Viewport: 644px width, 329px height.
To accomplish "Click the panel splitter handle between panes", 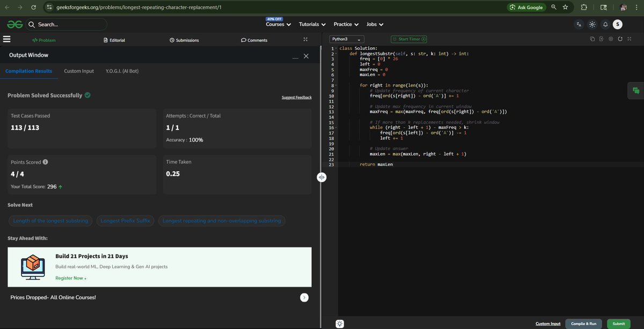I will [x=321, y=177].
